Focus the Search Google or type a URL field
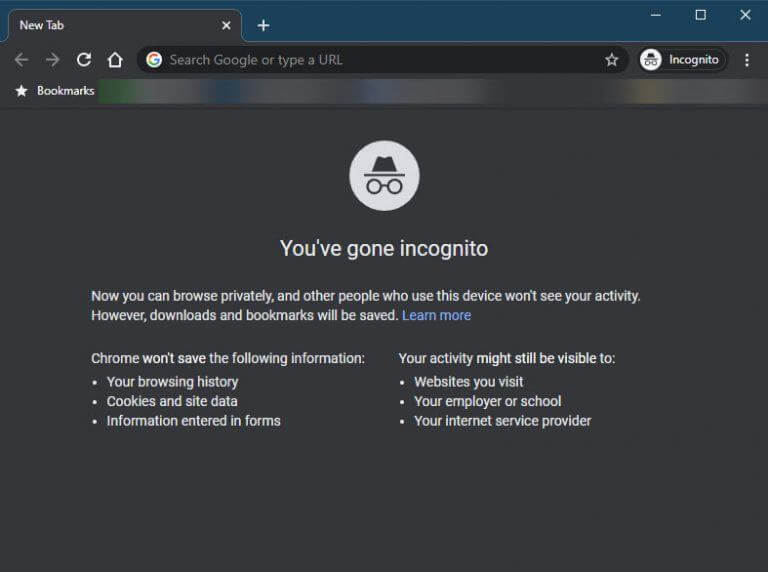768x572 pixels. pyautogui.click(x=382, y=60)
